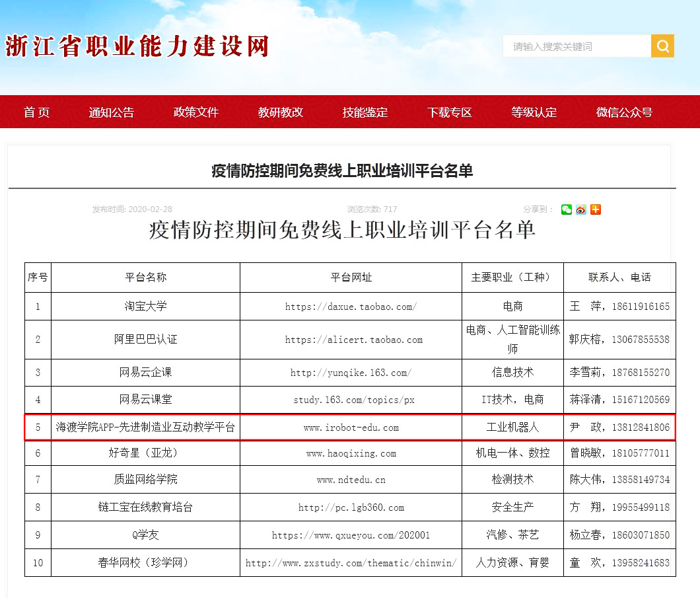
Task: Click the 检测技术 occupation cell
Action: (x=512, y=479)
